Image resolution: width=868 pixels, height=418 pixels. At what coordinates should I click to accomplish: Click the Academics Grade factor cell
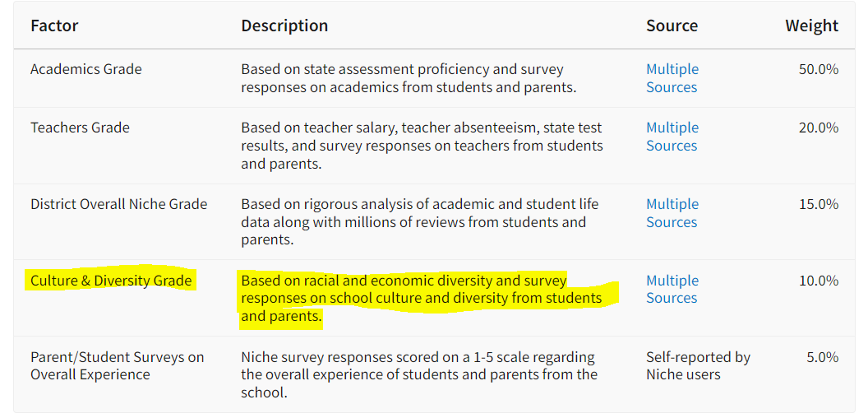click(86, 69)
